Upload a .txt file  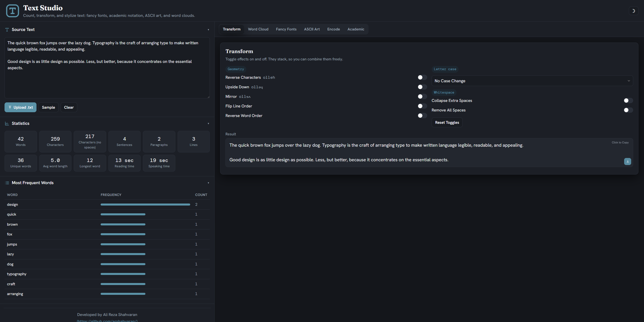tap(20, 107)
